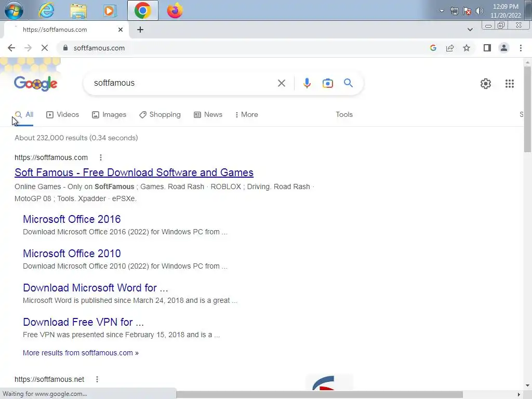The width and height of the screenshot is (532, 399).
Task: Open the Windows Start menu
Action: (x=14, y=10)
